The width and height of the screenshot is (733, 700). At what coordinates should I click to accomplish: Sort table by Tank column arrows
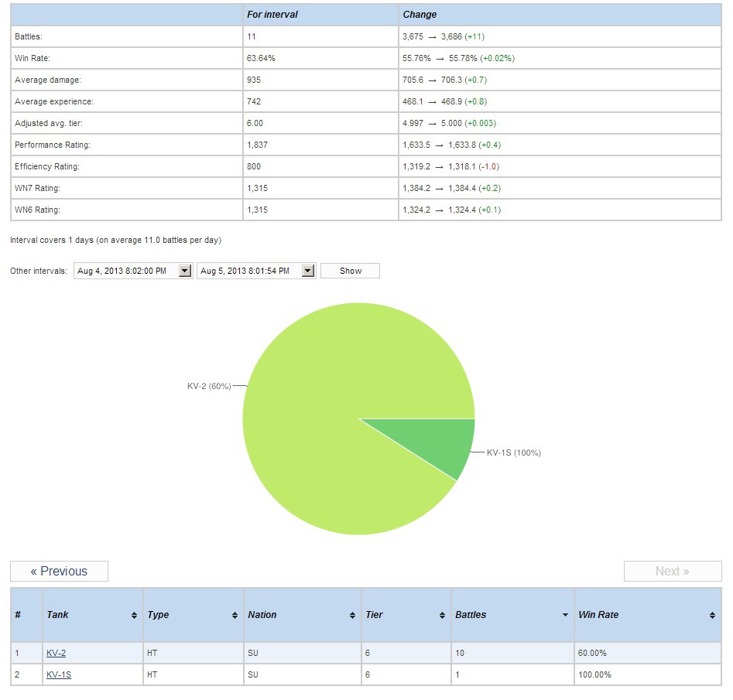[x=135, y=615]
